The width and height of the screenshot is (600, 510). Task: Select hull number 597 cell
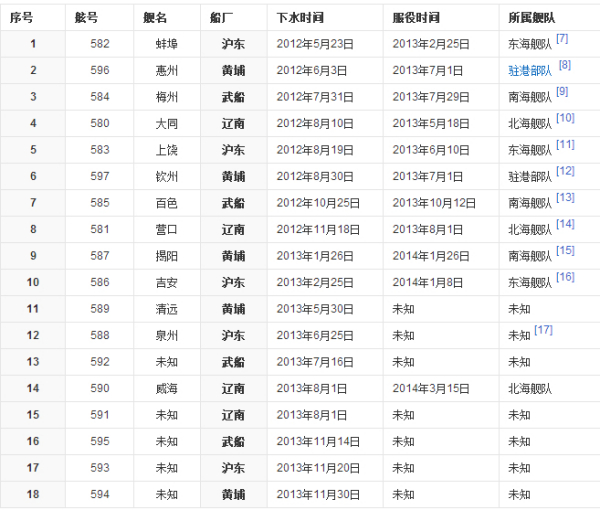[x=100, y=176]
